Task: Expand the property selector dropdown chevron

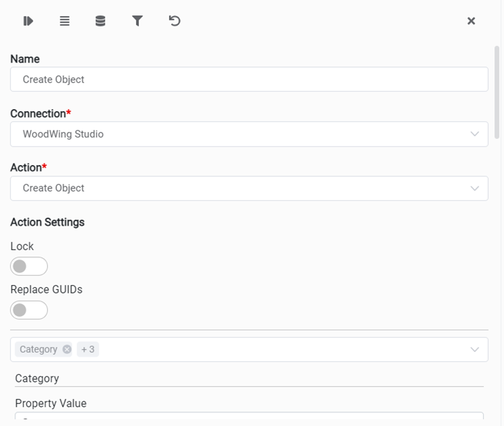Action: click(475, 350)
